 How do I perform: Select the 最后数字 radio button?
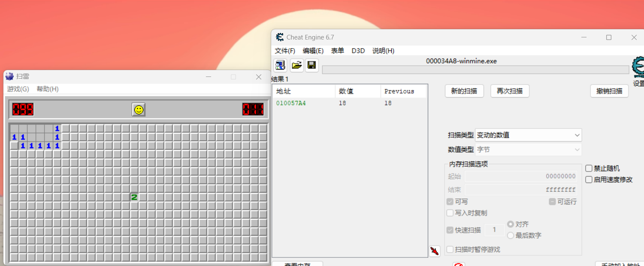[x=511, y=235]
